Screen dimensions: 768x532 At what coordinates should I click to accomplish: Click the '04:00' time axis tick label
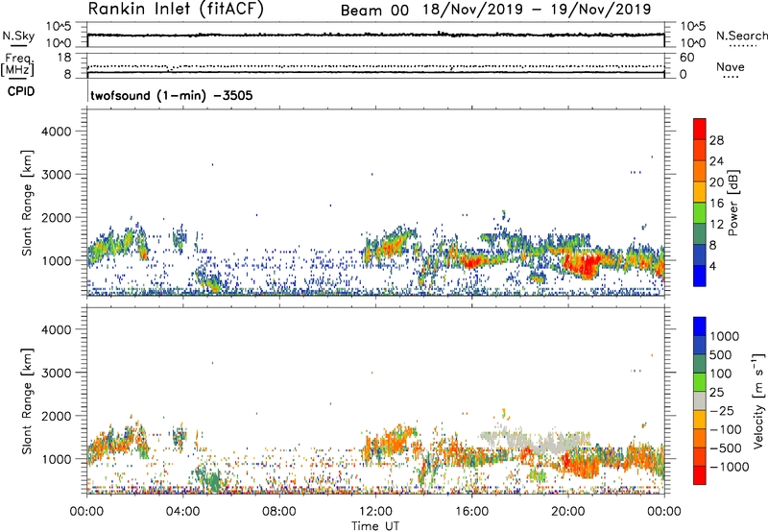click(183, 512)
